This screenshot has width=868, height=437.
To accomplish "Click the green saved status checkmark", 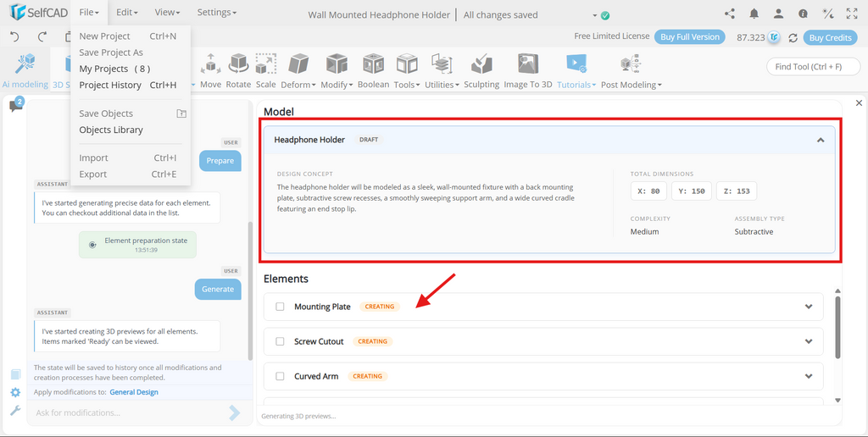I will pos(605,15).
